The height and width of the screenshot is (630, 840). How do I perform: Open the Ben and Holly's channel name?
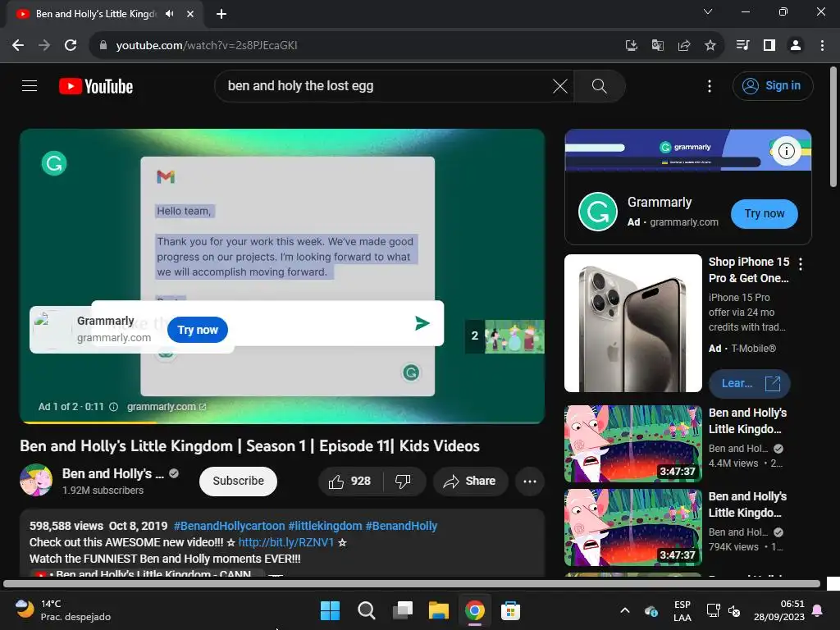tap(113, 473)
